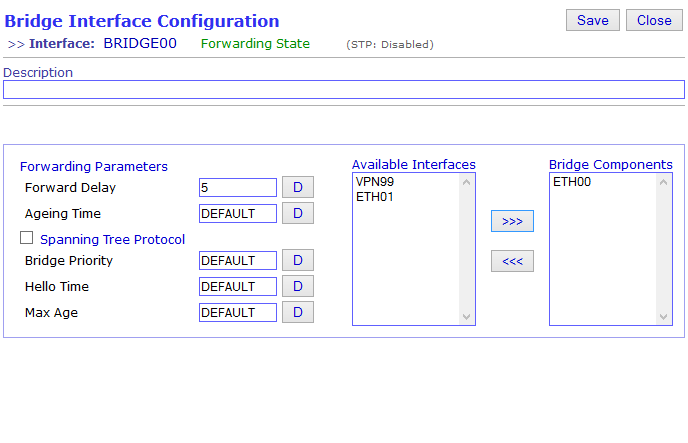Save the bridge configuration
The image size is (688, 443).
pos(592,20)
